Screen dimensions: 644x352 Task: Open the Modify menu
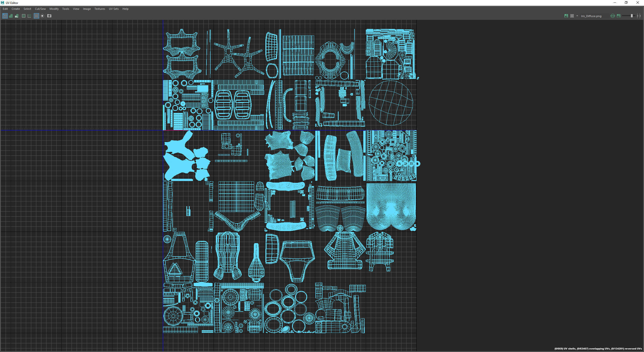click(x=54, y=9)
